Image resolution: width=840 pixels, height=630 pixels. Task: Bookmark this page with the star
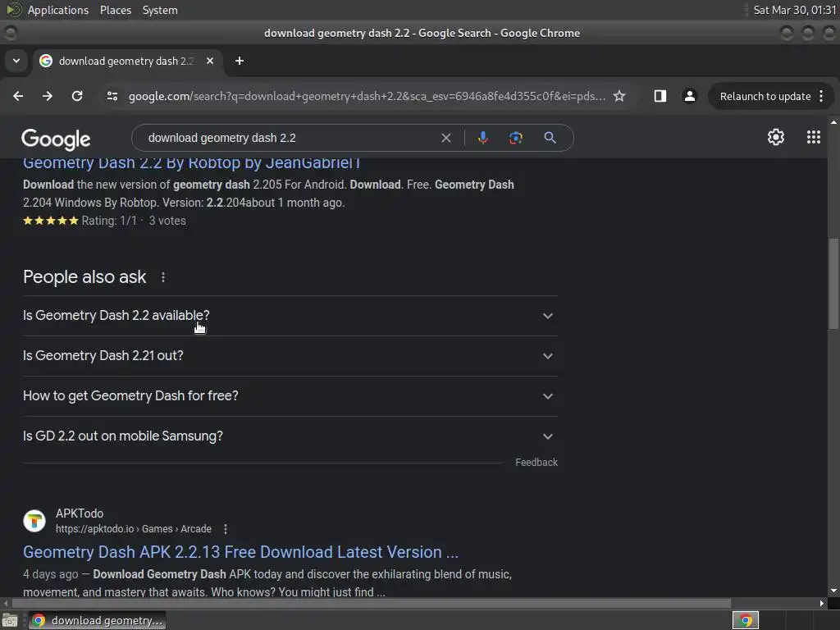[619, 96]
